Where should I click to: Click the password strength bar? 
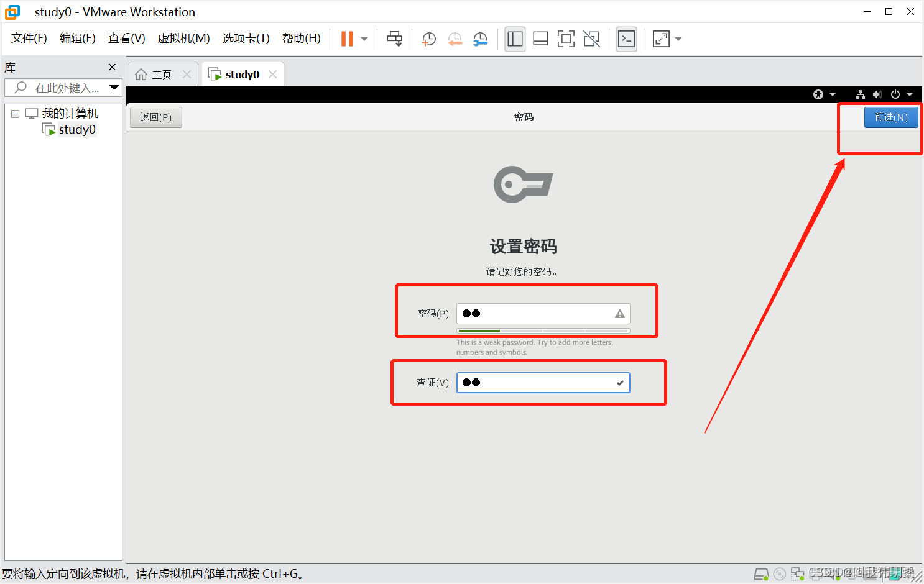pyautogui.click(x=543, y=331)
